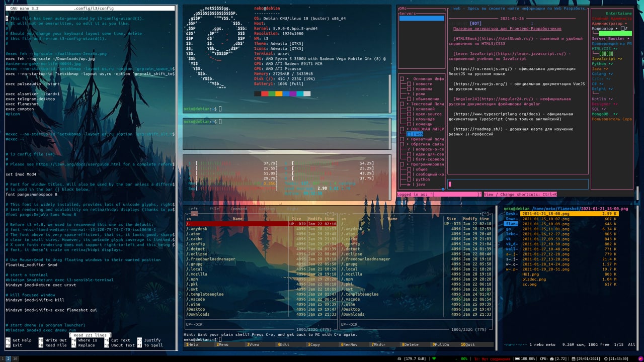Toggle the основной channel checkbox
644x362 pixels.
click(x=409, y=109)
